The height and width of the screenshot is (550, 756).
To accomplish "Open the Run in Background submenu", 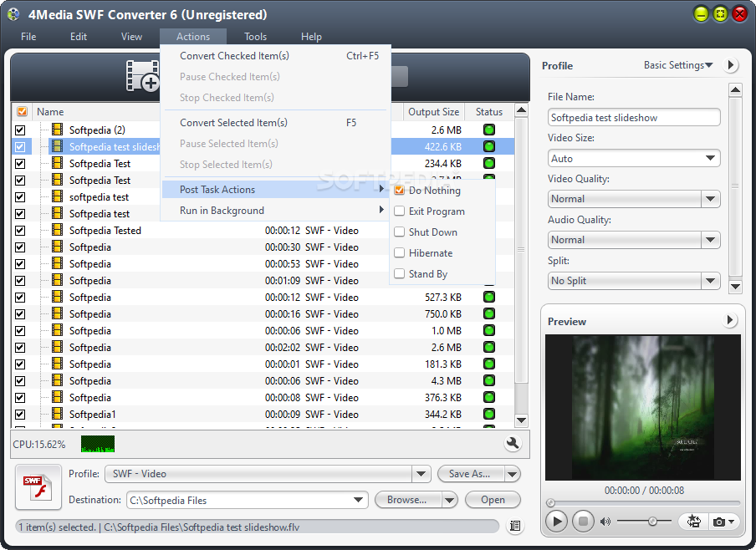I will (275, 210).
